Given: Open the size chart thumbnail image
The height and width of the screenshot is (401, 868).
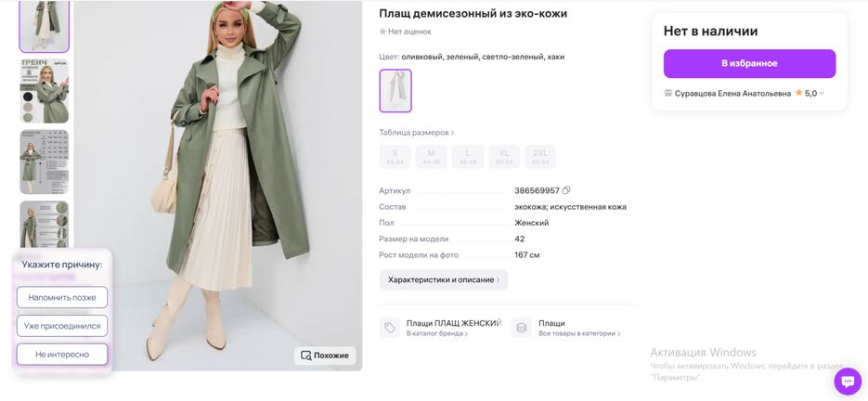Looking at the screenshot, I should [45, 162].
